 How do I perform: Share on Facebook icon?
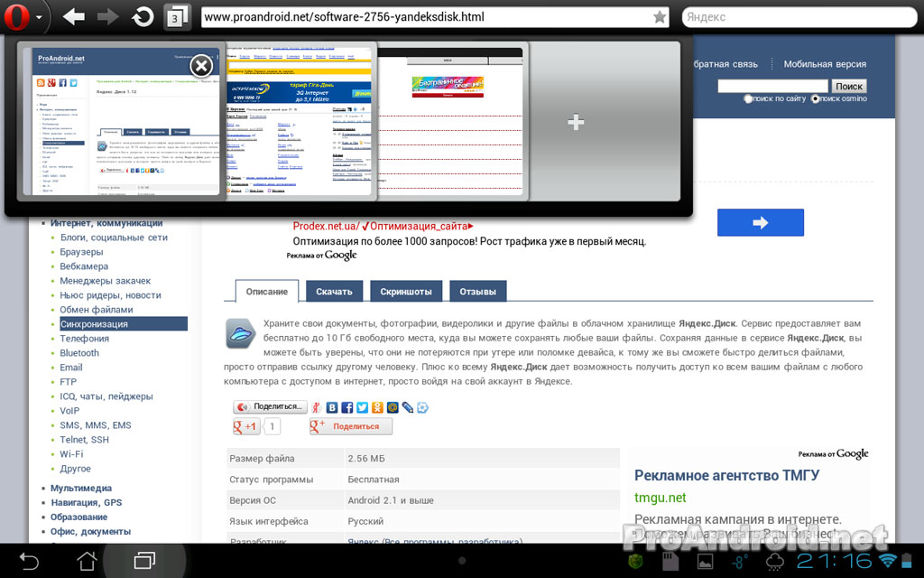(347, 407)
